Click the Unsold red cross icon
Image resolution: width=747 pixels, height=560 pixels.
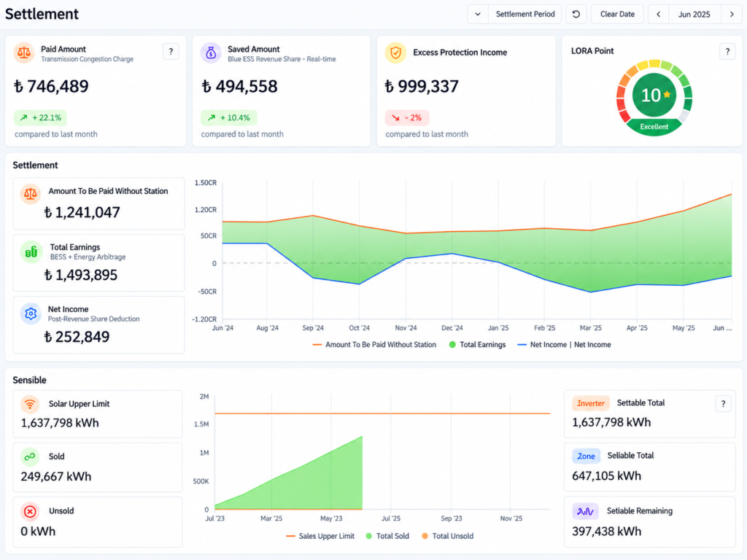30,511
